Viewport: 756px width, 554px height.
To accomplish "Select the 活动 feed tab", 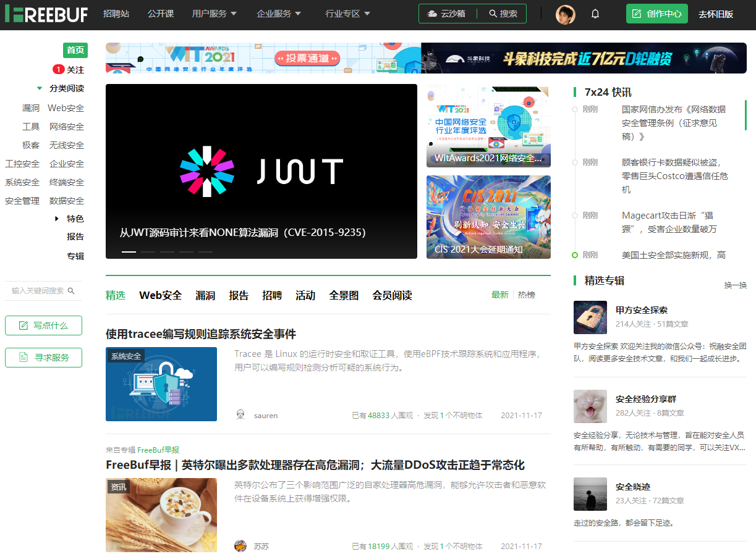I will (x=305, y=295).
